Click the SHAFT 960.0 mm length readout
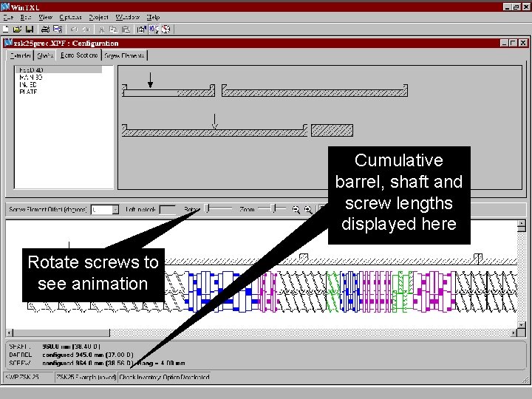Screen dimensions: 532x399 pos(71,347)
